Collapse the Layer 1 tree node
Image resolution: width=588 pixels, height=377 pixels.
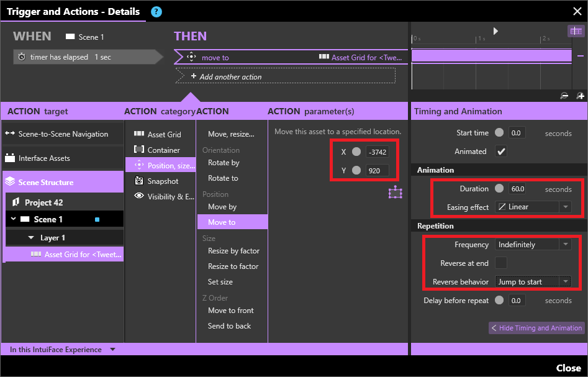point(32,238)
